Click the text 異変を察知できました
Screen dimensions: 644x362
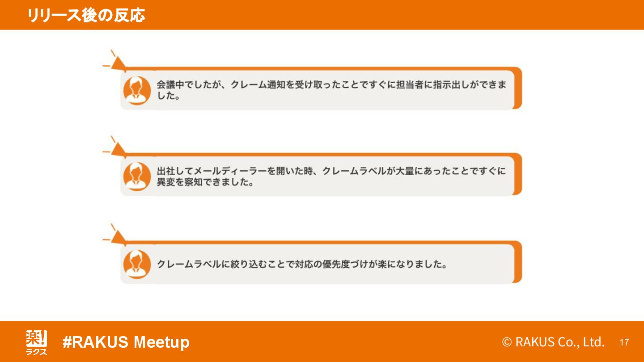click(205, 182)
